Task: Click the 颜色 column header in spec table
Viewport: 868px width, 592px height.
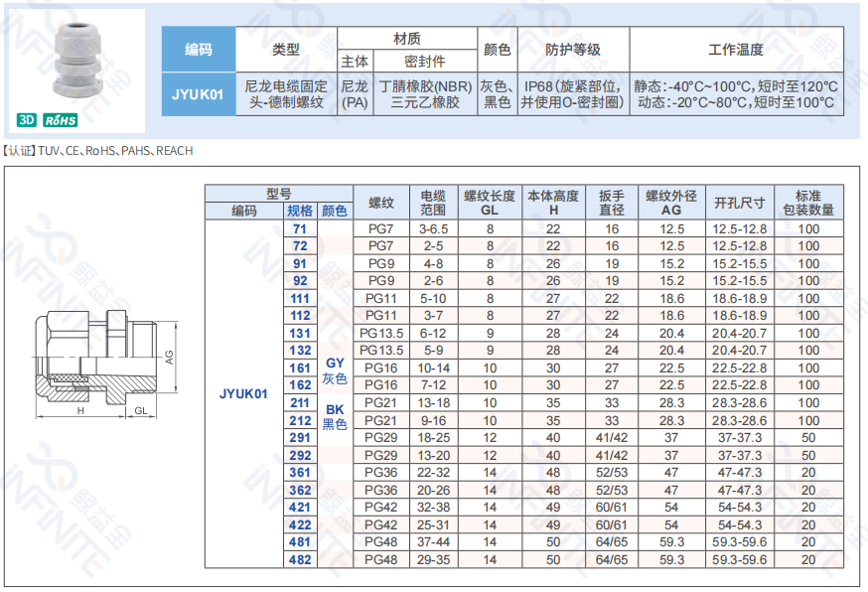Action: point(335,211)
